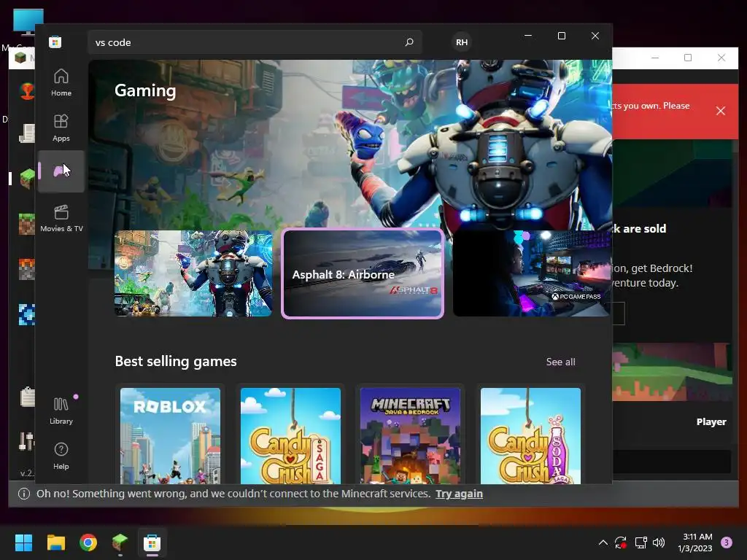
Task: Open the clock showing 3:11 AM
Action: [x=695, y=542]
